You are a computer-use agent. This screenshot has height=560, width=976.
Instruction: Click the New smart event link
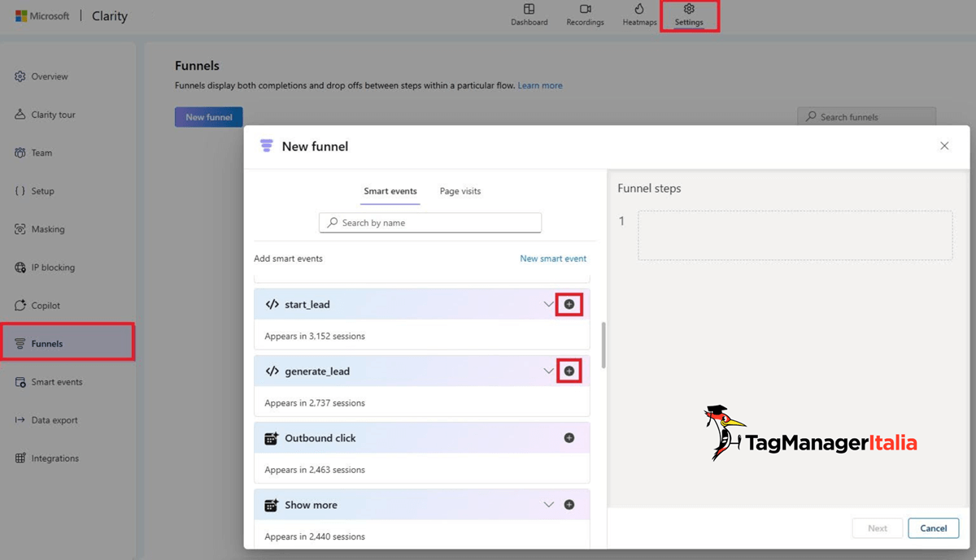[553, 258]
